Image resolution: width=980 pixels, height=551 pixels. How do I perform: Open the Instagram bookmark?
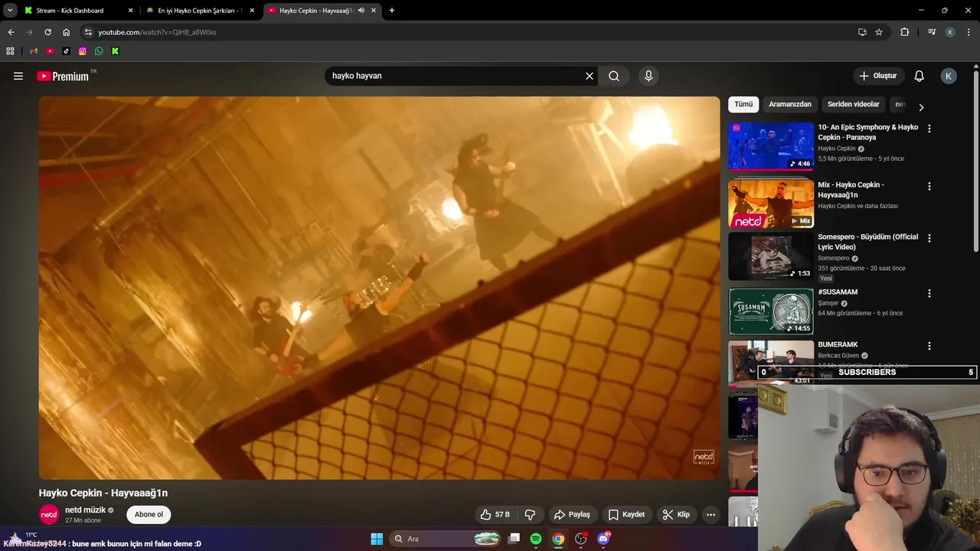83,51
